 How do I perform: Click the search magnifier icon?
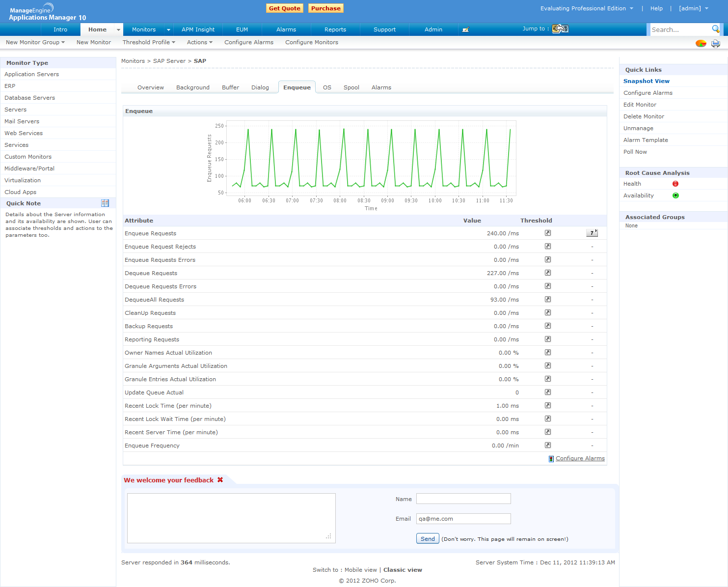tap(715, 29)
